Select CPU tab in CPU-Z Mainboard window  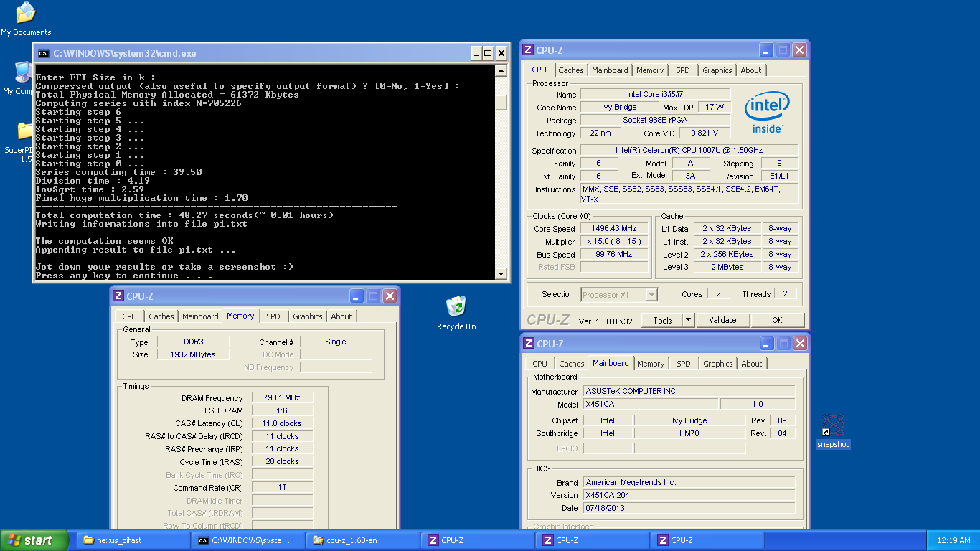540,364
